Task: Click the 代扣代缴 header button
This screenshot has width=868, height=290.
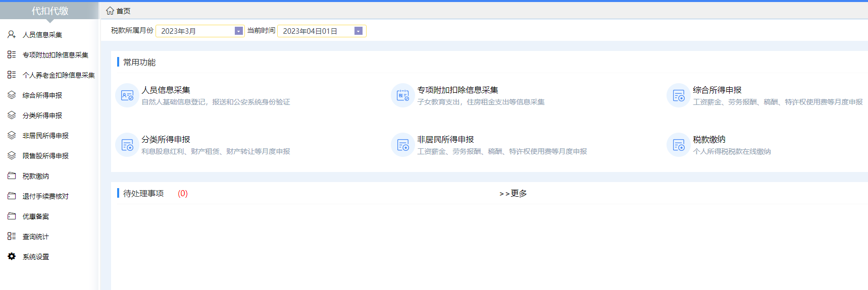Action: pos(49,11)
